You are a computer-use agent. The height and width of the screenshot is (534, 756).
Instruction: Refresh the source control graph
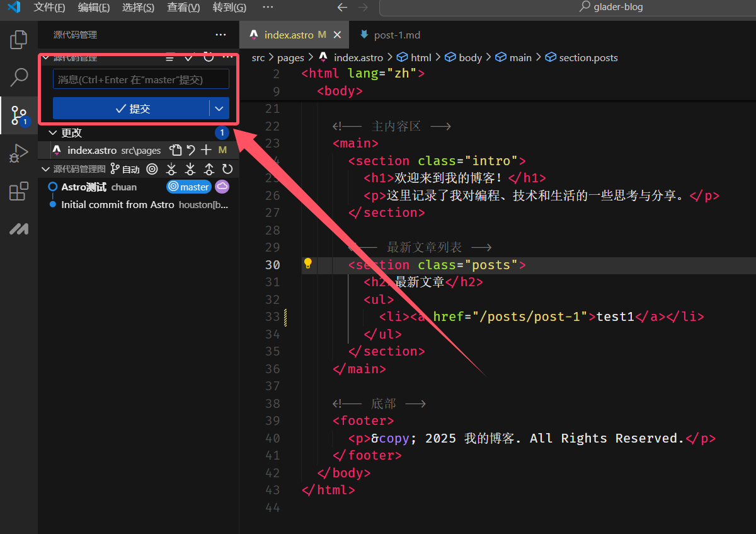[227, 169]
